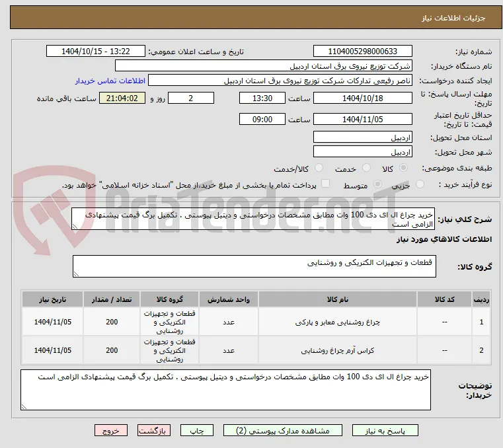The image size is (503, 448).
Task: Click the چاپ print button
Action: [197, 430]
